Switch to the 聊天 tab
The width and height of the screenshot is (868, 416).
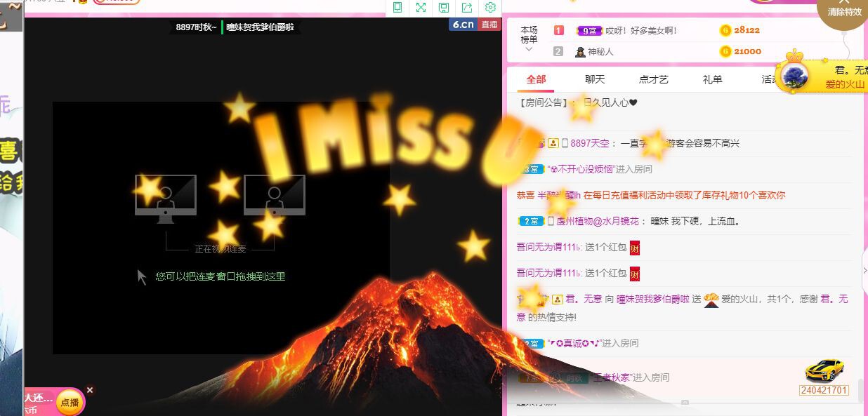pyautogui.click(x=595, y=79)
